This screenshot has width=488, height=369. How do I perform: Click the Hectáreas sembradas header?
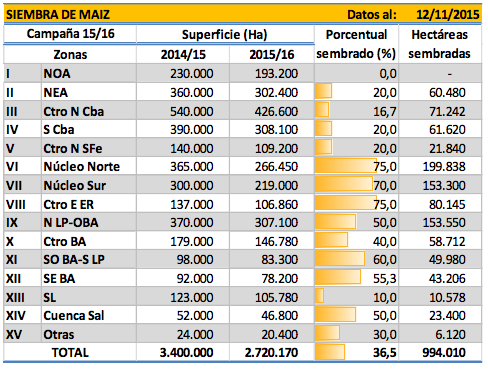click(x=440, y=44)
